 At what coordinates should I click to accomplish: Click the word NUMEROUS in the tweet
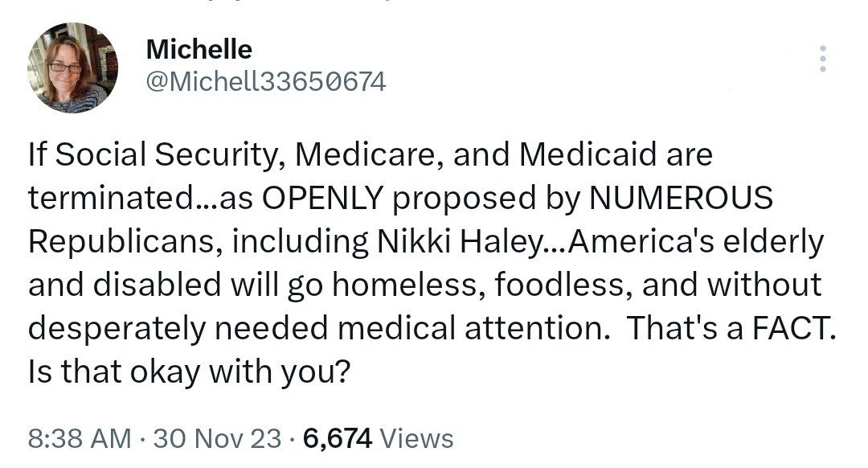(x=681, y=198)
